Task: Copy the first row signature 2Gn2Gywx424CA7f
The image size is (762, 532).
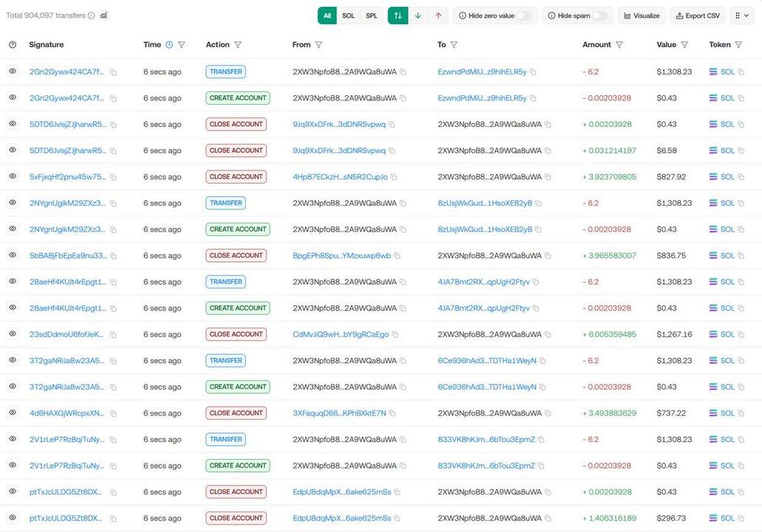Action: tap(113, 72)
